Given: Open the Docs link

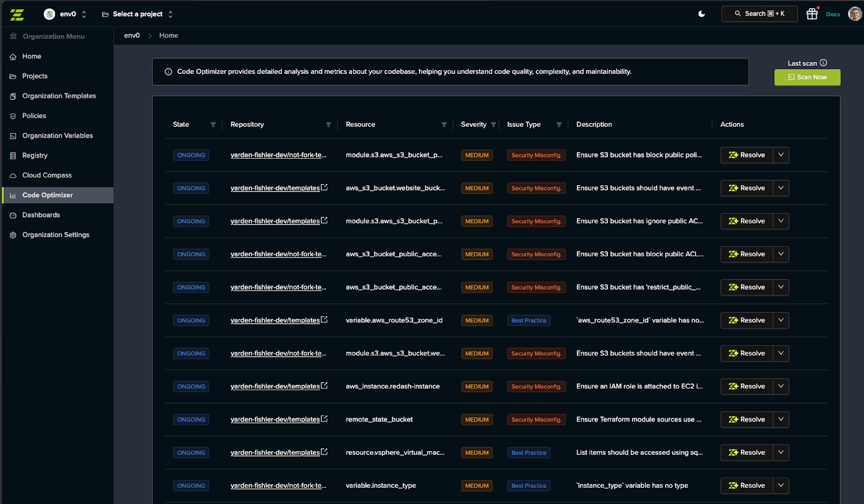Looking at the screenshot, I should coord(833,15).
